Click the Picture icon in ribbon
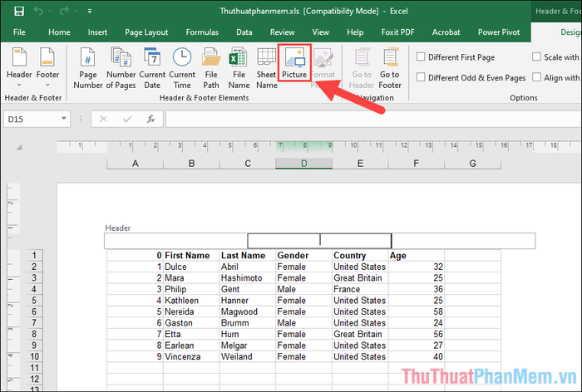Image resolution: width=582 pixels, height=392 pixels. pos(294,65)
